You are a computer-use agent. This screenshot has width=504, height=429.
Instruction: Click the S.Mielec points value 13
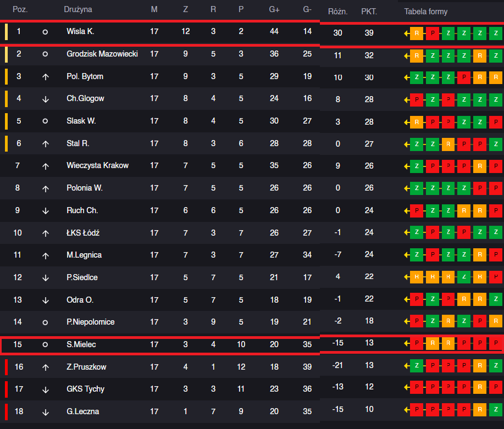369,343
